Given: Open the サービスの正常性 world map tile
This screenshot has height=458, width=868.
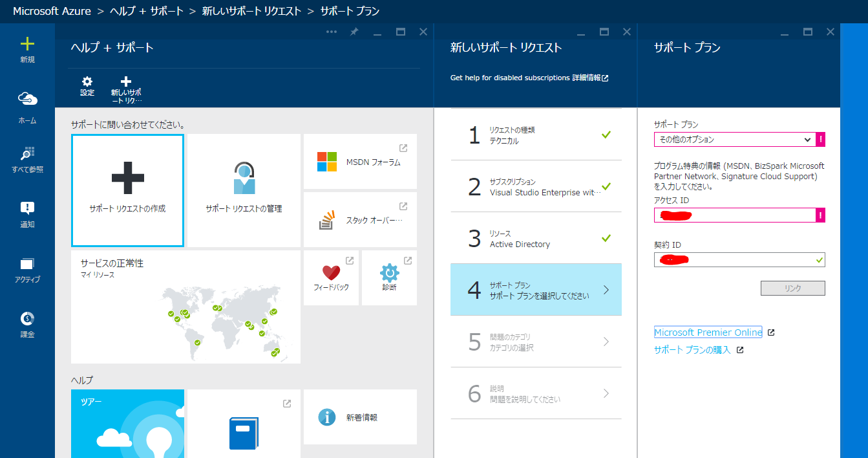Looking at the screenshot, I should pyautogui.click(x=185, y=307).
